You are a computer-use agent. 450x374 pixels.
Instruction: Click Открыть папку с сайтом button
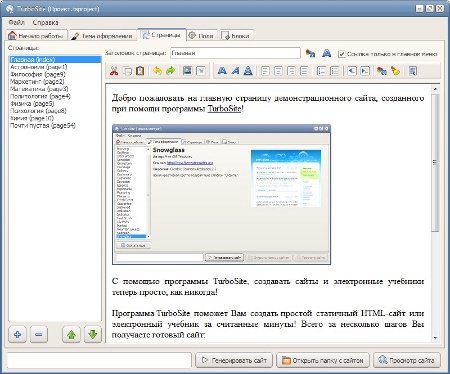323,360
